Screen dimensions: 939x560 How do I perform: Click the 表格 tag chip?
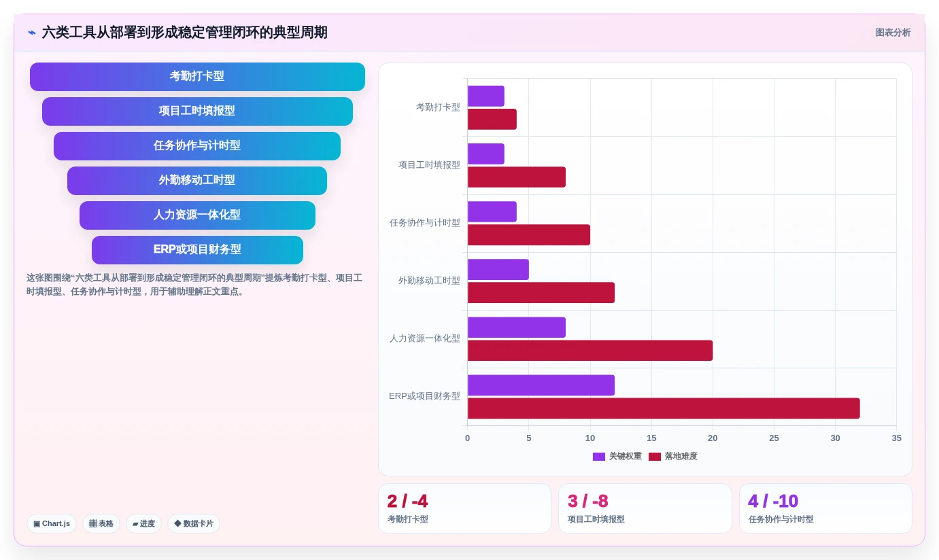[101, 523]
